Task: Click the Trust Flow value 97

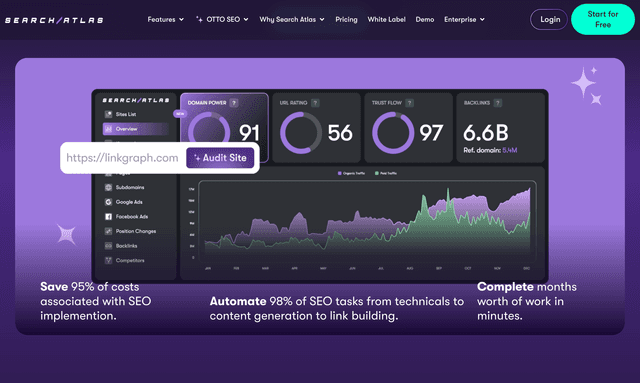Action: click(431, 133)
